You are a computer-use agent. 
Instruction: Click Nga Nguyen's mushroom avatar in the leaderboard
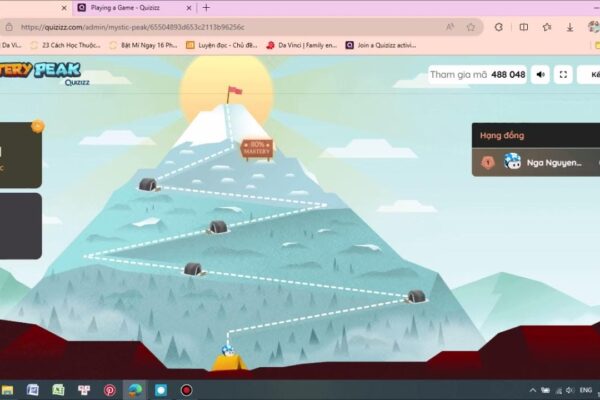click(x=512, y=162)
